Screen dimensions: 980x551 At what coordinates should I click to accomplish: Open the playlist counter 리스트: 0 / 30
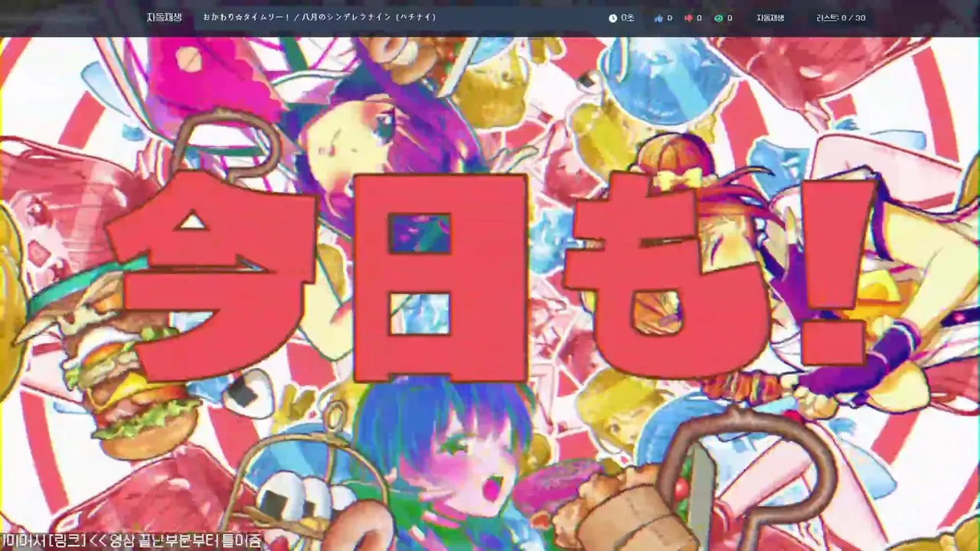point(841,18)
